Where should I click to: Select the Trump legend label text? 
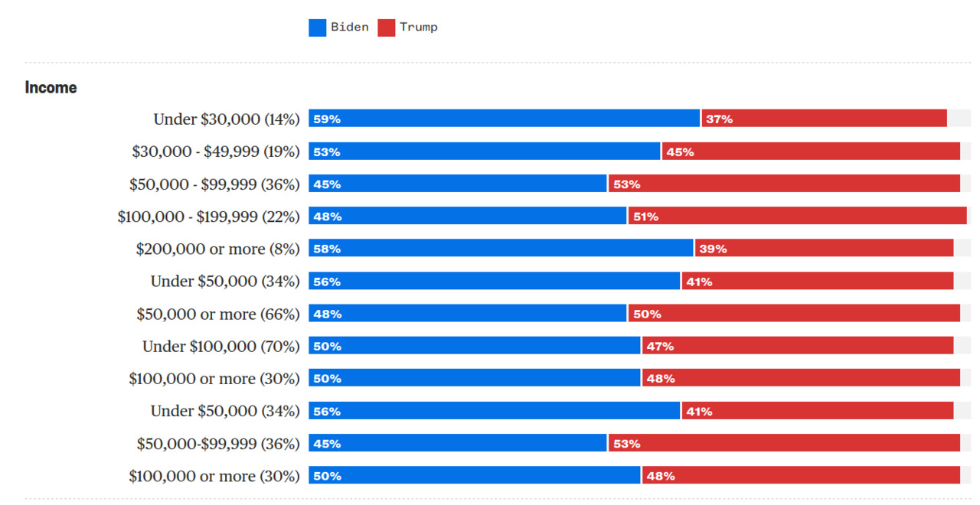click(x=419, y=28)
